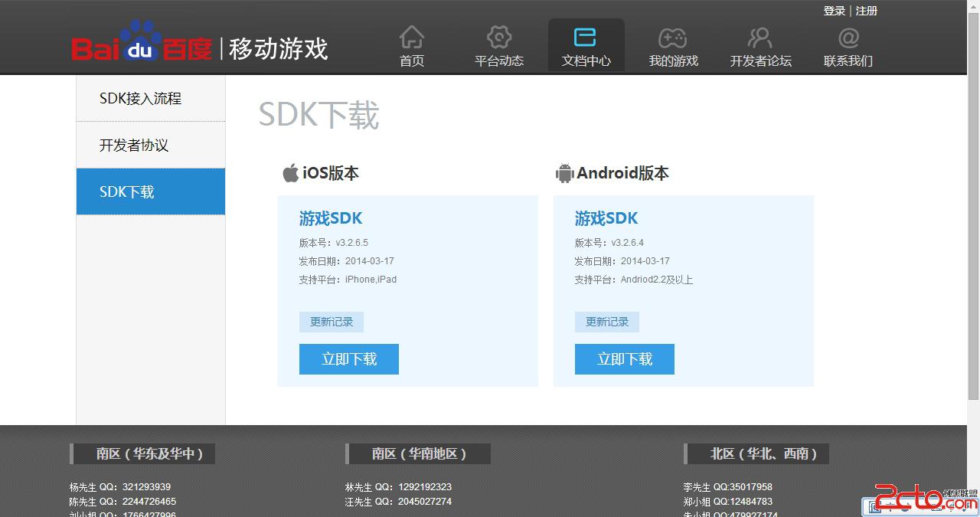Click Android version number v3.2.6.4
This screenshot has height=517, width=980.
pos(628,243)
